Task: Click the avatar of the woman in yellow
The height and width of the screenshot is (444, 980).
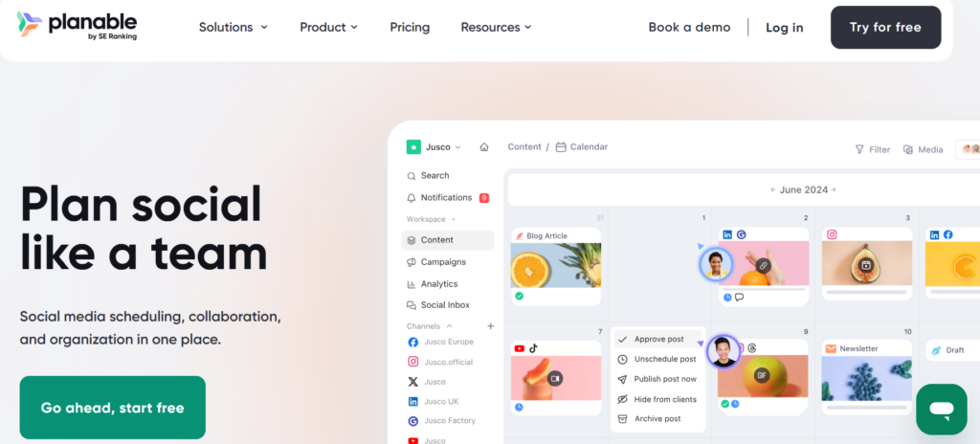Action: point(716,265)
